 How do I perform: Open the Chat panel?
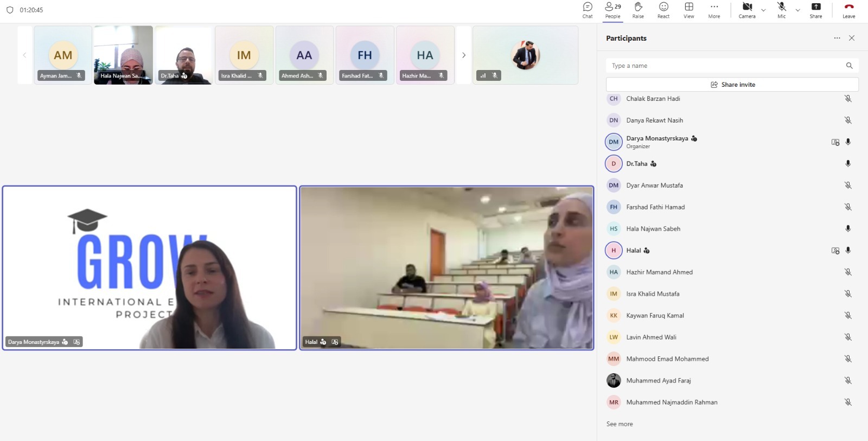tap(588, 10)
